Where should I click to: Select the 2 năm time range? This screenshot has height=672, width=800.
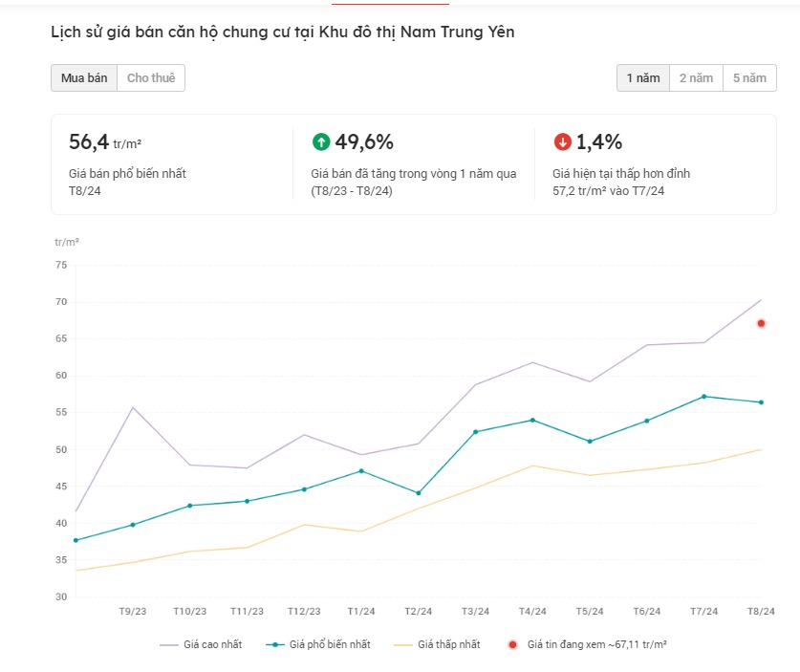click(696, 78)
